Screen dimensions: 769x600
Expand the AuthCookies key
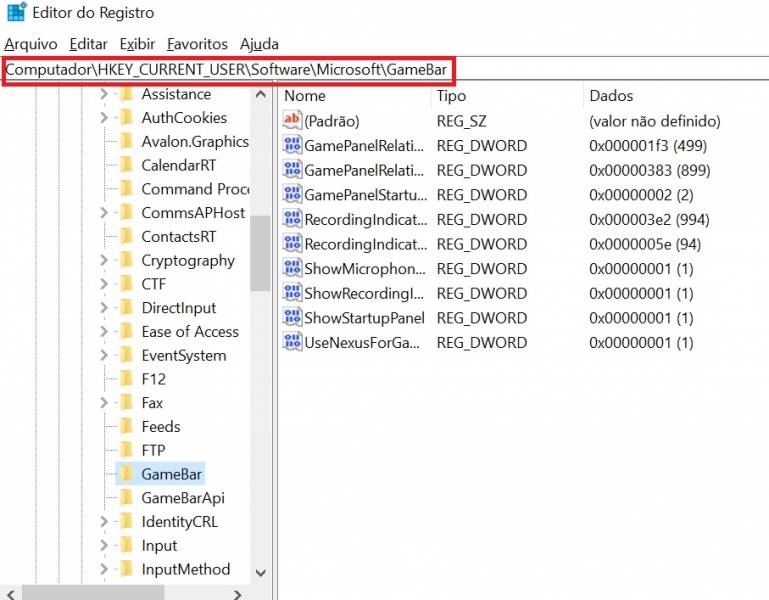click(103, 118)
